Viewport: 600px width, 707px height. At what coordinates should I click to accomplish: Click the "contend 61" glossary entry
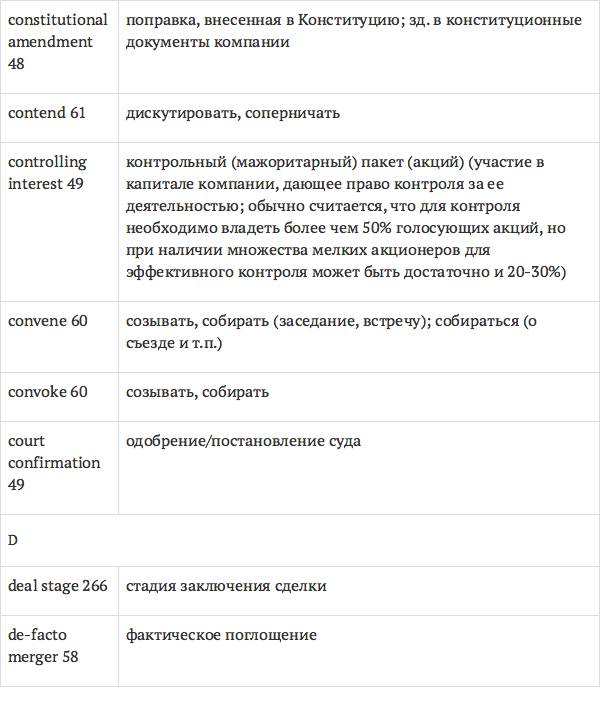[x=46, y=113]
